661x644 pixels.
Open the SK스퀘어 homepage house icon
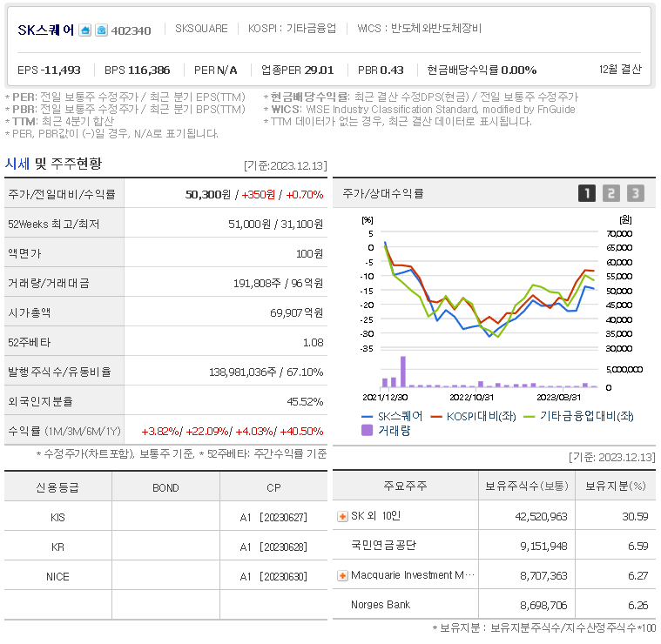click(x=84, y=30)
